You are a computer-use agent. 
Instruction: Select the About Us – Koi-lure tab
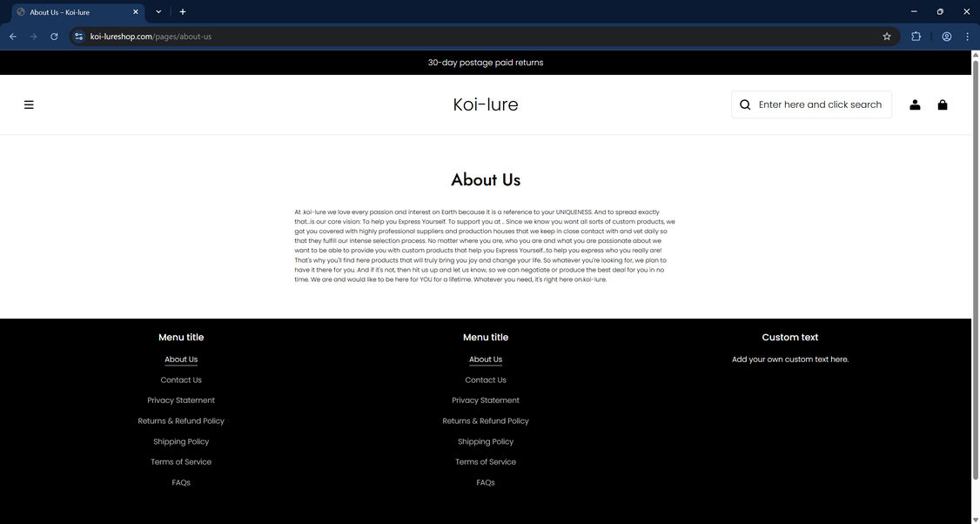click(x=78, y=12)
